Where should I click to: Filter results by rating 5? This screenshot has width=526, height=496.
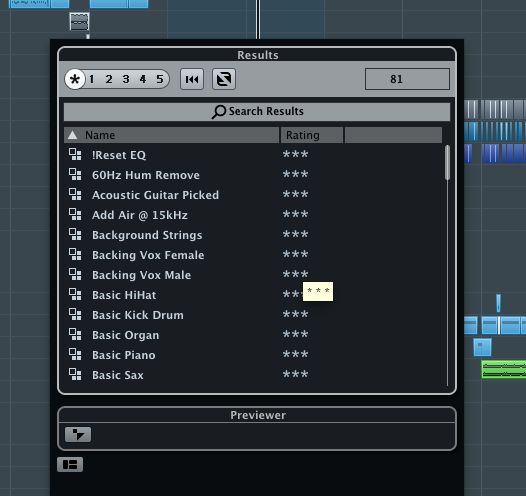[x=160, y=79]
